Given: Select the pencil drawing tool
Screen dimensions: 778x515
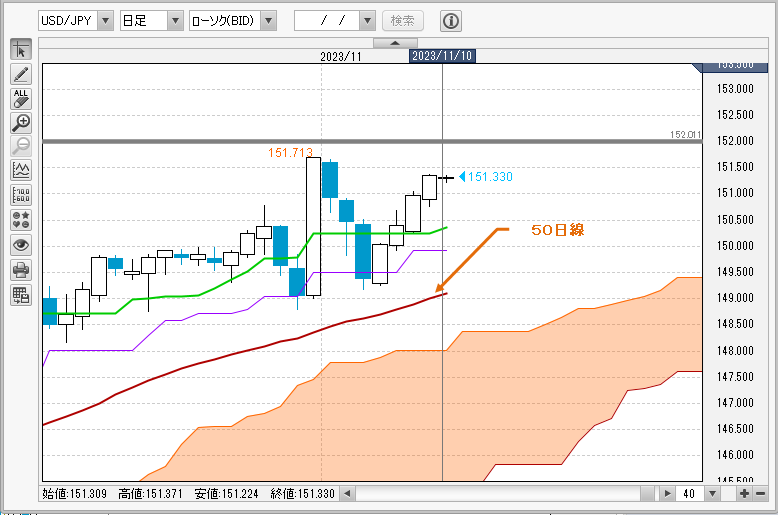Looking at the screenshot, I should click(x=21, y=74).
